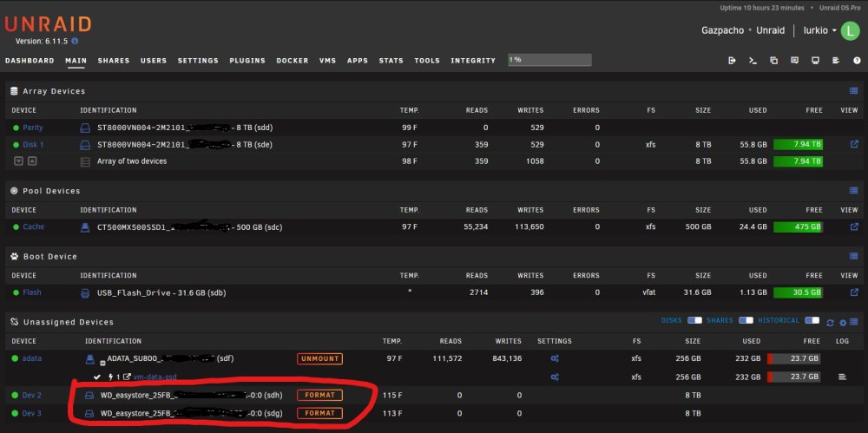Browse Cache via its View icon

point(854,226)
